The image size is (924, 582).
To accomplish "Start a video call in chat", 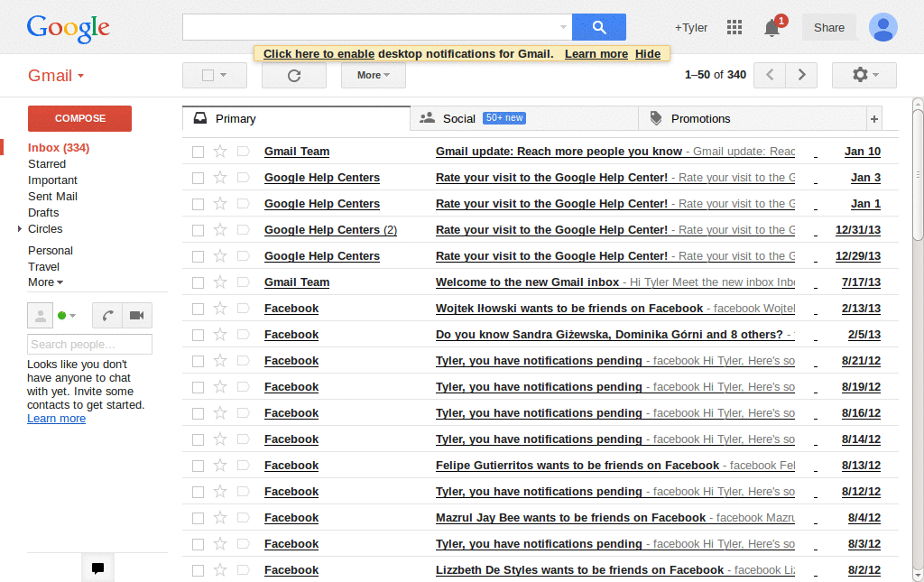I will [x=137, y=315].
